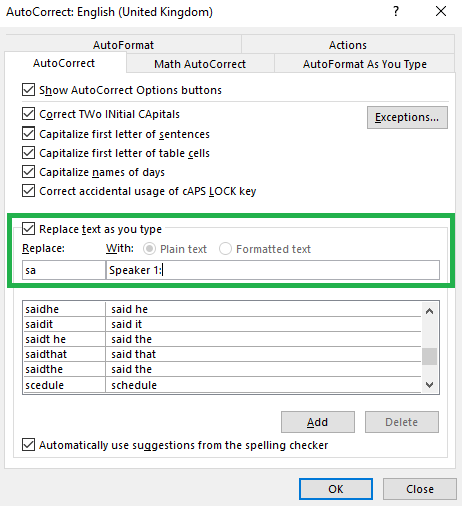Toggle Replace text as you type

[x=28, y=229]
